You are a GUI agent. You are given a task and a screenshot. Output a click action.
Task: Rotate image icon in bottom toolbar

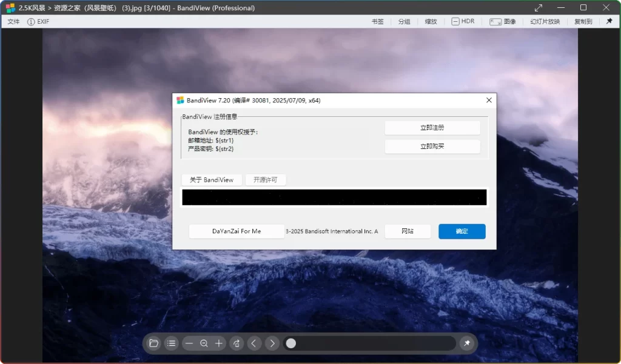[x=237, y=343]
